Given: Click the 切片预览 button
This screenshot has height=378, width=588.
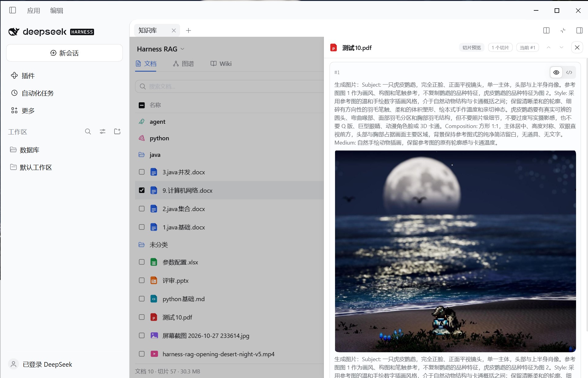Looking at the screenshot, I should point(472,47).
